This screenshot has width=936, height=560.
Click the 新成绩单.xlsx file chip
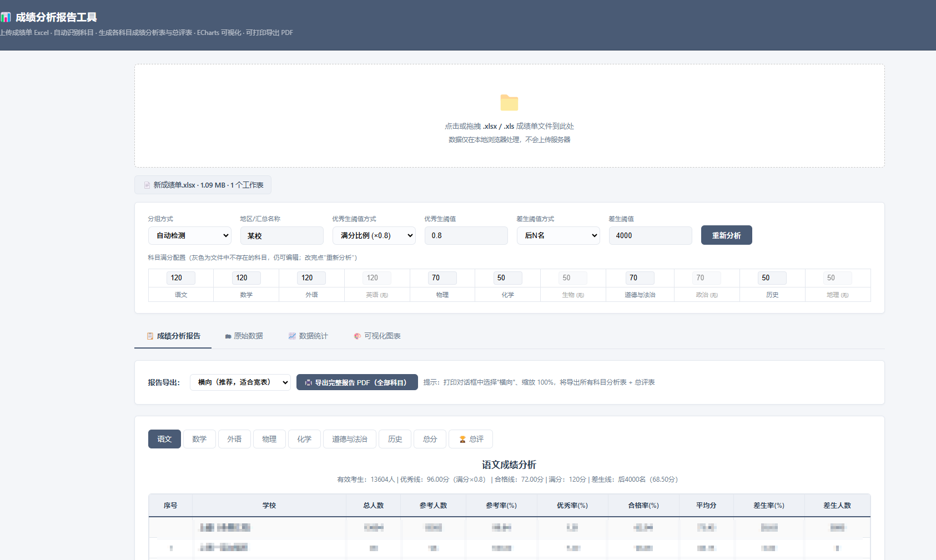coord(203,185)
